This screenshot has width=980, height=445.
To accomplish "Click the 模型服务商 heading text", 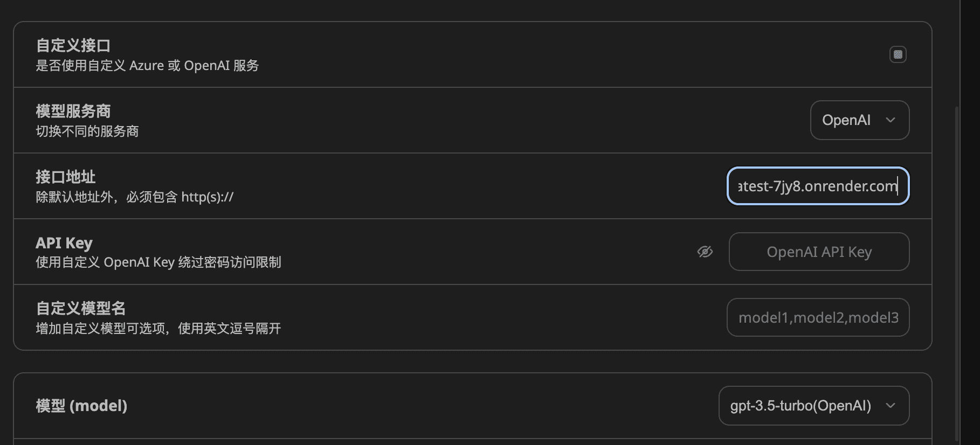I will point(73,111).
